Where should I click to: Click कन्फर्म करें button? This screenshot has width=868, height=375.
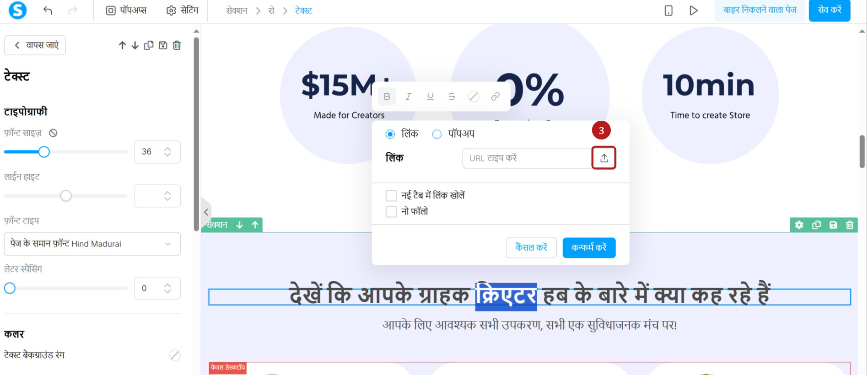tap(589, 248)
